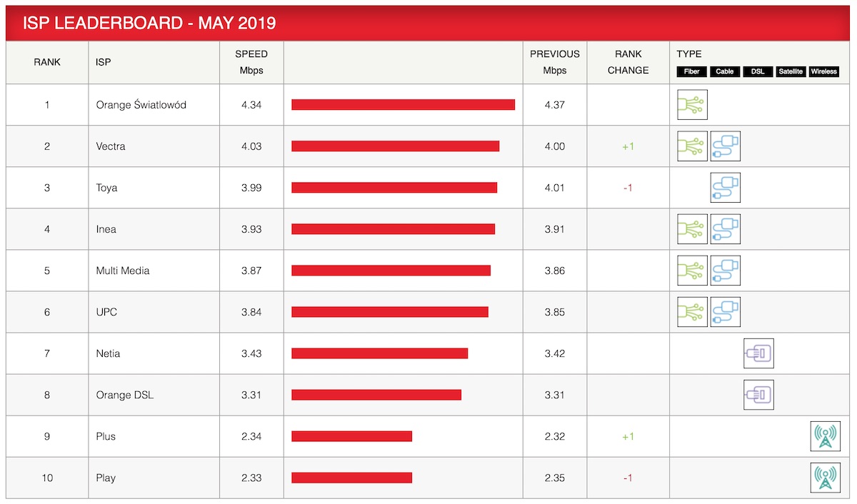Click the red speed bar for Plus
Viewport: 857px width, 504px height.
tap(351, 436)
